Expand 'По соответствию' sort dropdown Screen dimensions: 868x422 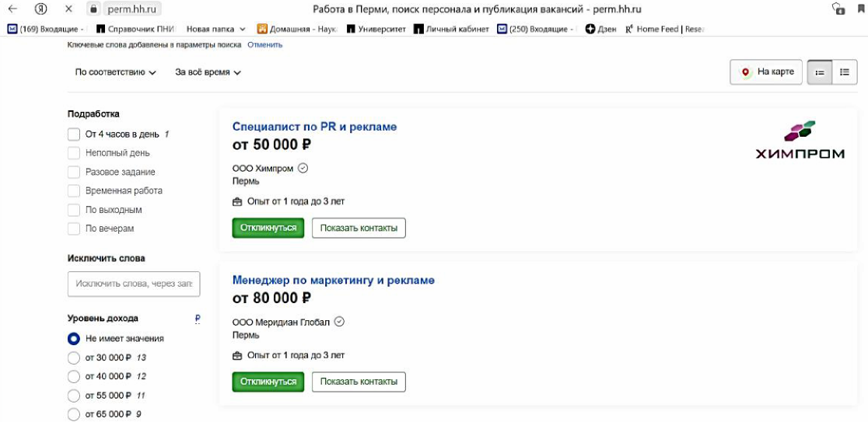click(116, 72)
